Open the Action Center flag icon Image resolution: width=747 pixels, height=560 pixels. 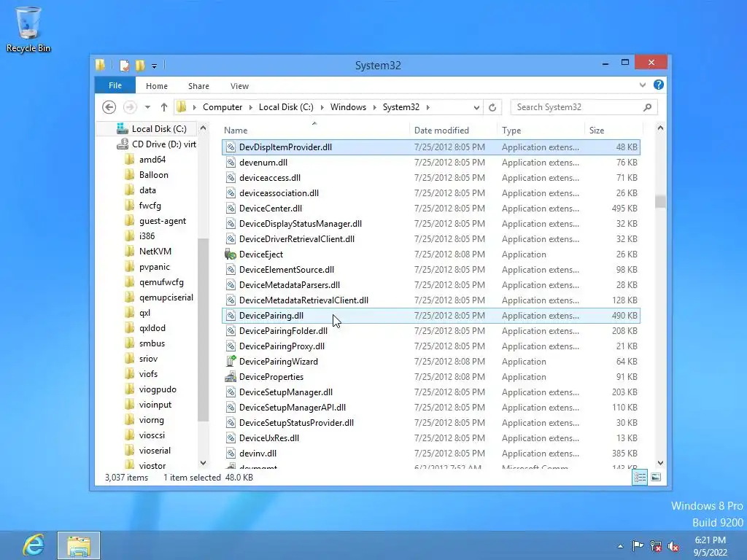(638, 546)
